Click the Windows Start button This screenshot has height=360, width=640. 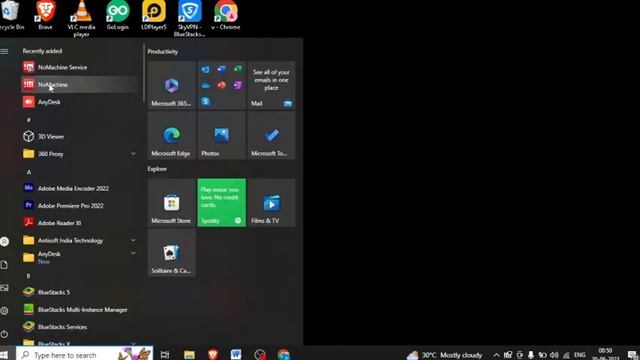coord(4,354)
